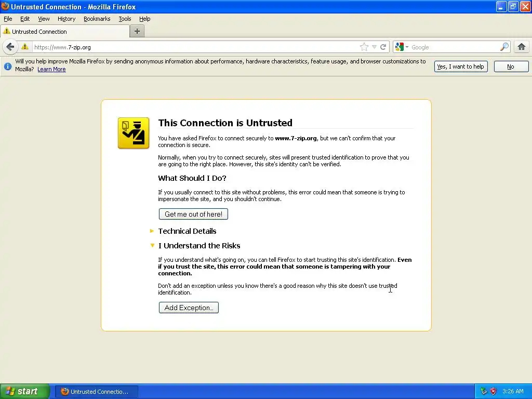Screen dimensions: 532x399
Task: Click the Yes, I want to help button
Action: [x=461, y=66]
